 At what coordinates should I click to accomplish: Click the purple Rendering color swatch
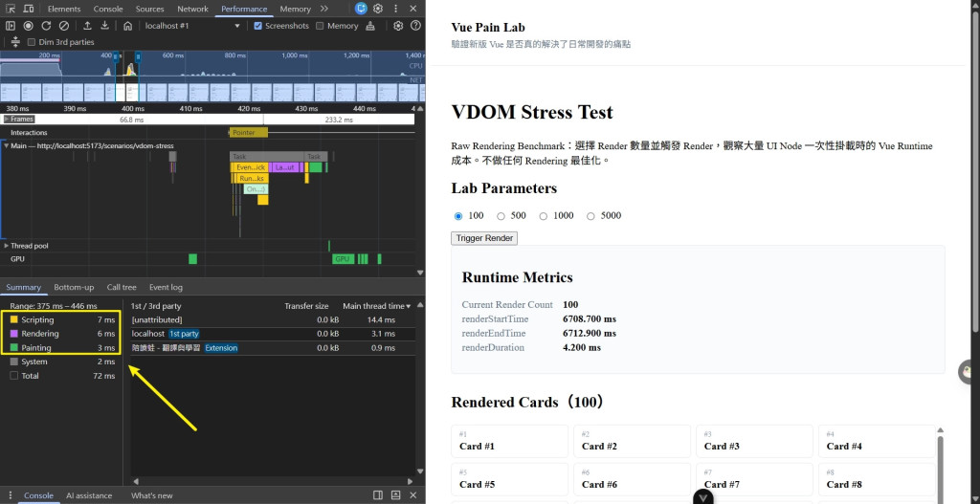point(14,334)
